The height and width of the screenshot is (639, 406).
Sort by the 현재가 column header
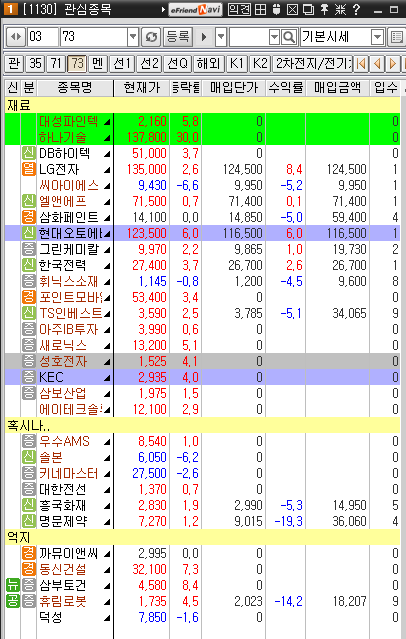point(141,88)
